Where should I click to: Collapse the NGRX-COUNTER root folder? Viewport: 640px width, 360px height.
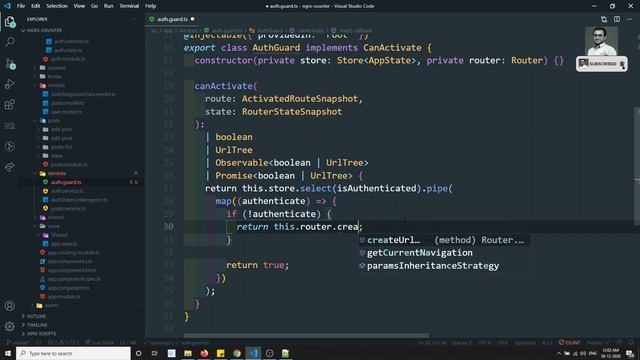point(44,30)
